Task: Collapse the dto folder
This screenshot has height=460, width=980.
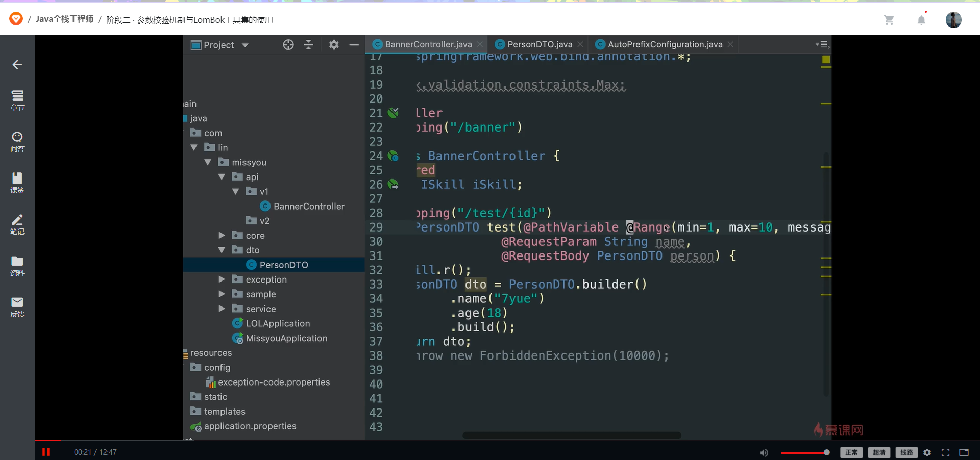Action: (x=222, y=250)
